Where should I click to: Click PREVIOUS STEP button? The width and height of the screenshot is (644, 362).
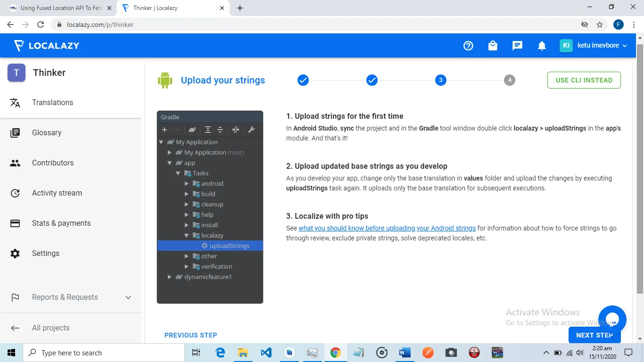coord(191,335)
